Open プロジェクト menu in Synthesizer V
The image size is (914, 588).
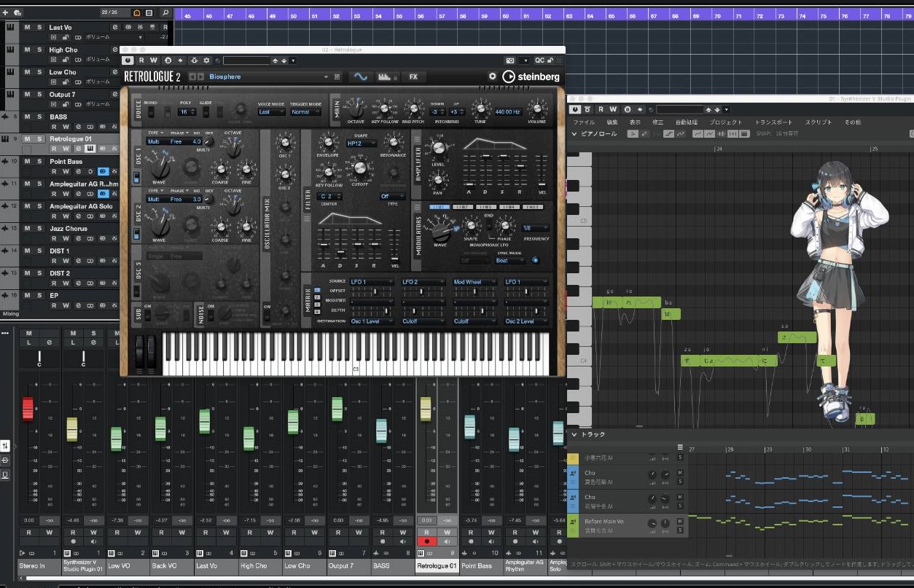725,122
